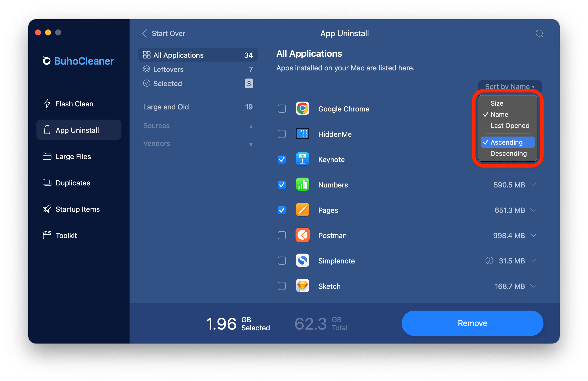Click the Remove button
Viewport: 588px width, 381px height.
(472, 323)
